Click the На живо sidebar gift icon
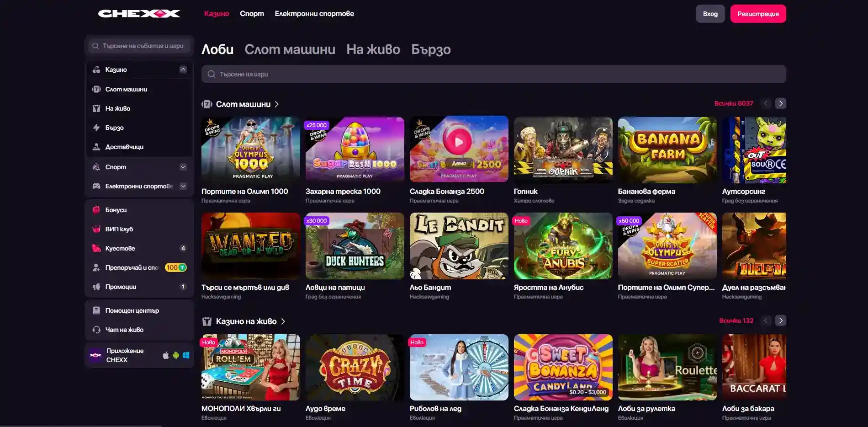Screen dimensions: 868x427 click(96, 108)
